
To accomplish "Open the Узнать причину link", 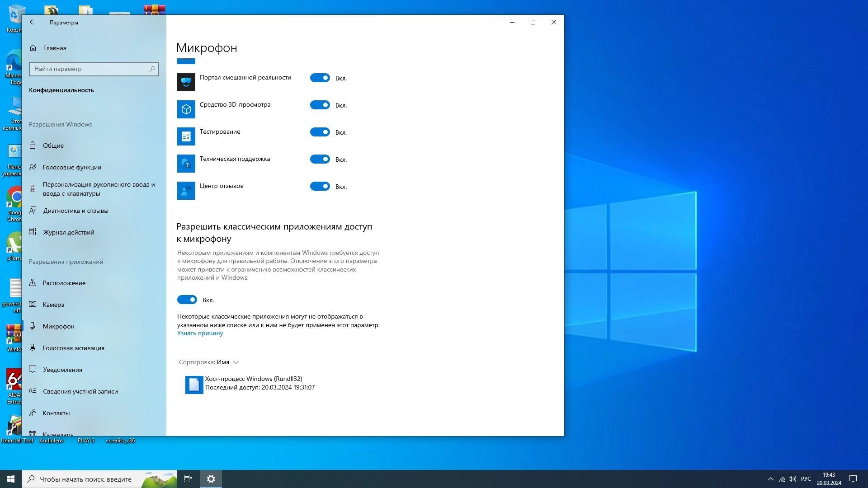I will 200,333.
